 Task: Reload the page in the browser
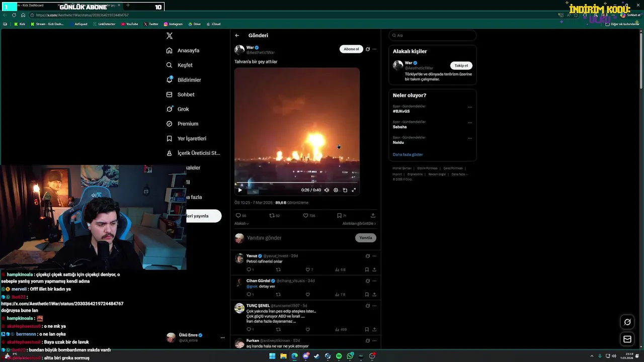(14, 15)
